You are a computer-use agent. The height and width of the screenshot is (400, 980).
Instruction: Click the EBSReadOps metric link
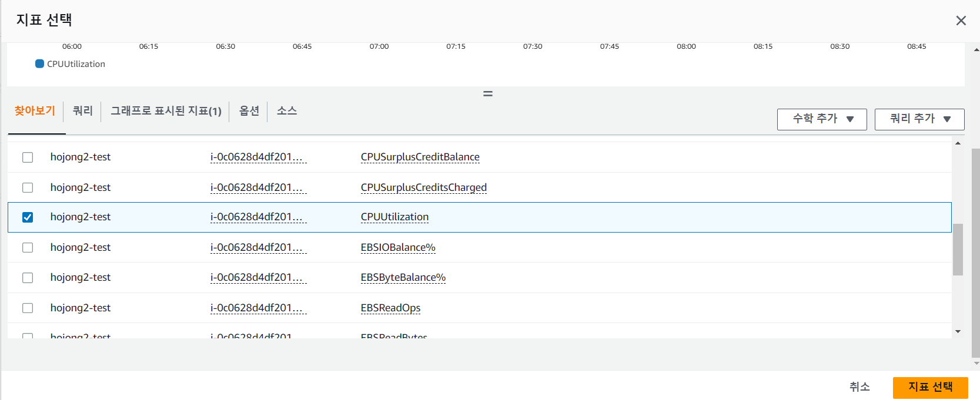click(x=390, y=308)
